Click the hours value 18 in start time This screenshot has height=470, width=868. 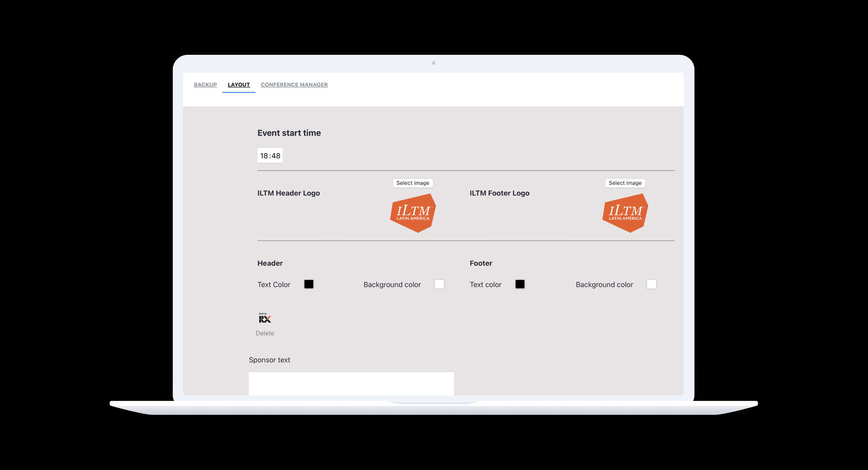tap(264, 156)
